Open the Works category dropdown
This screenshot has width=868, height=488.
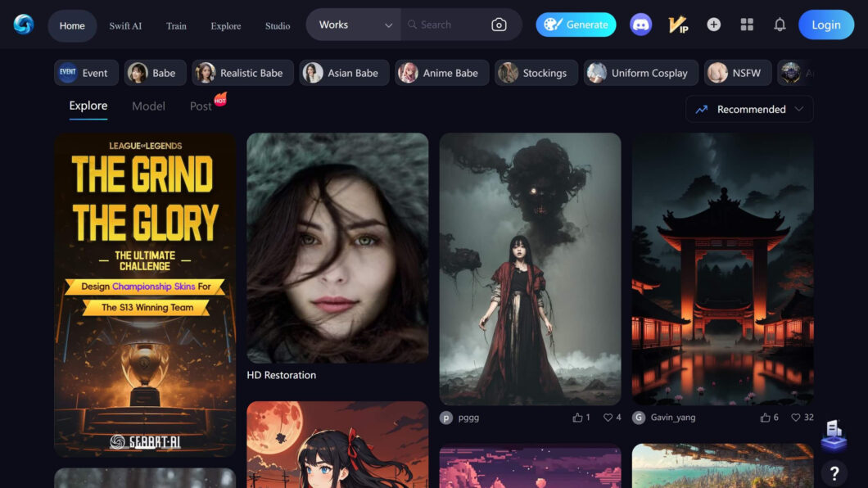[352, 25]
